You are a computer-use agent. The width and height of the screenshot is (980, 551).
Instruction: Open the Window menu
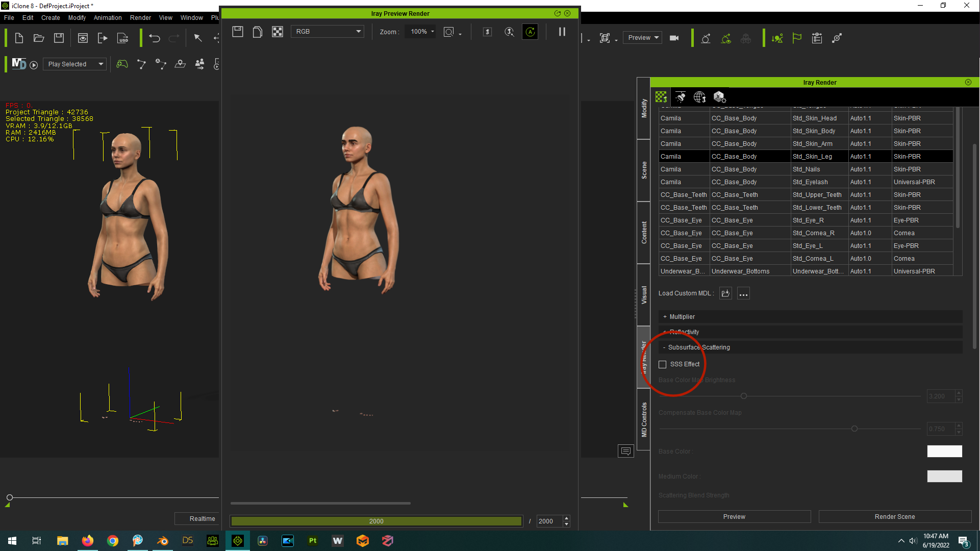191,18
